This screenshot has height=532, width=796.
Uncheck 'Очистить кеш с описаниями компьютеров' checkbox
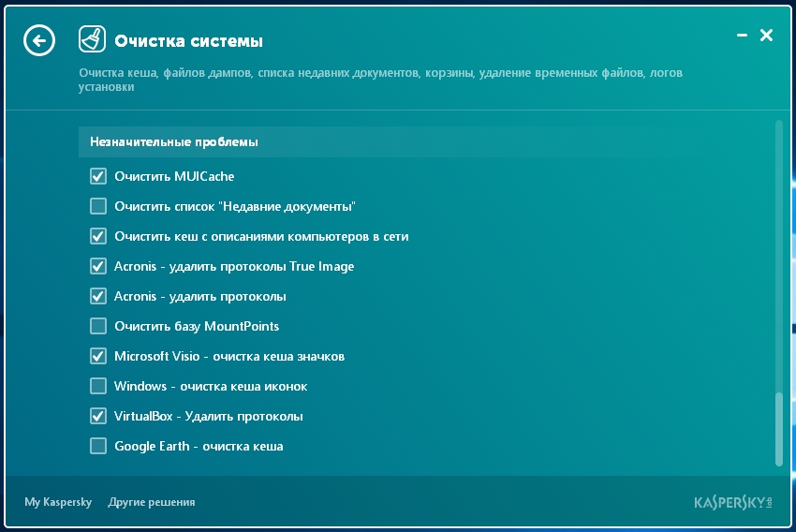pyautogui.click(x=98, y=236)
